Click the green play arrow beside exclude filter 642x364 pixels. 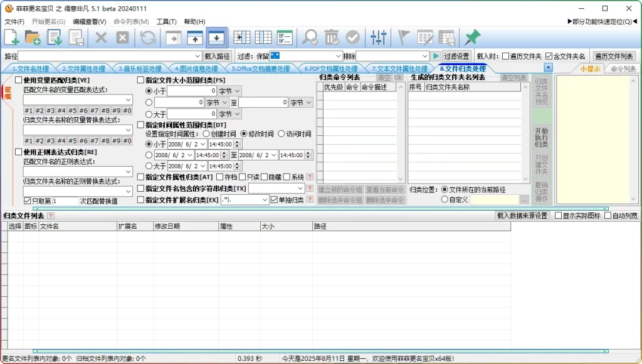[436, 56]
